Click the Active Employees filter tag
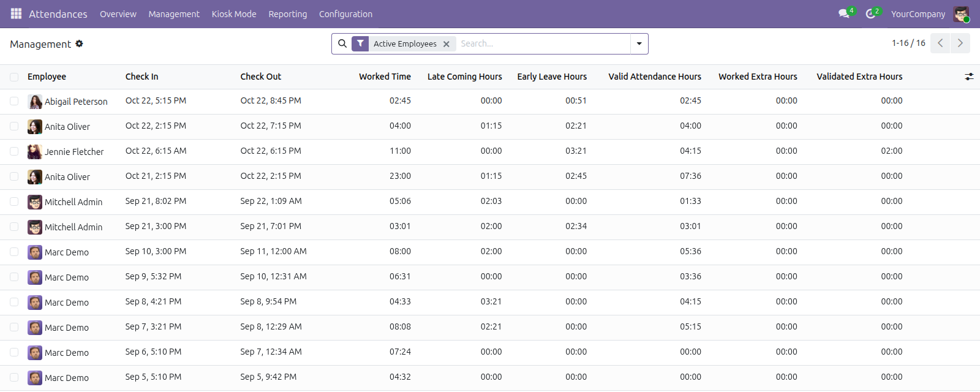This screenshot has height=392, width=980. (x=405, y=43)
